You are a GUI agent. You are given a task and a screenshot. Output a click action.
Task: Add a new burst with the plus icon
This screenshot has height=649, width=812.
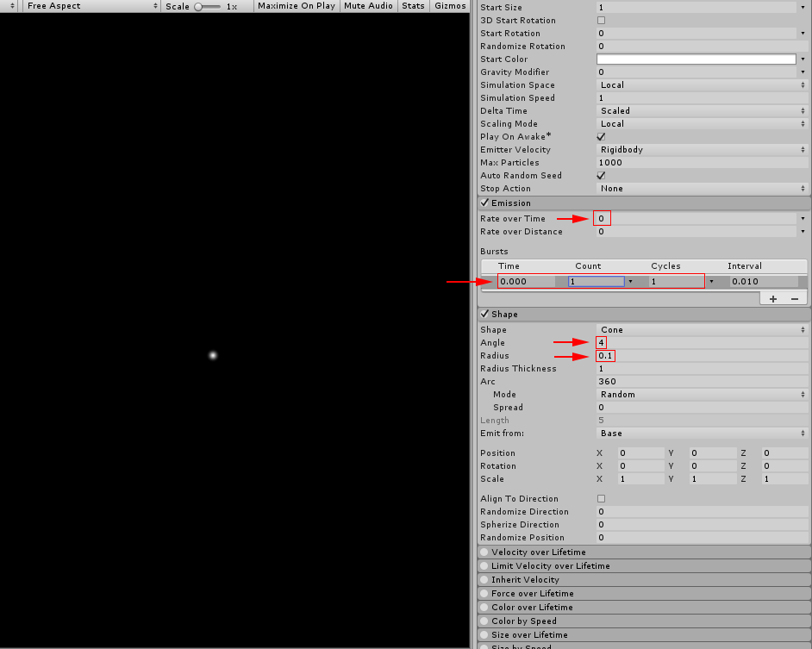tap(772, 299)
